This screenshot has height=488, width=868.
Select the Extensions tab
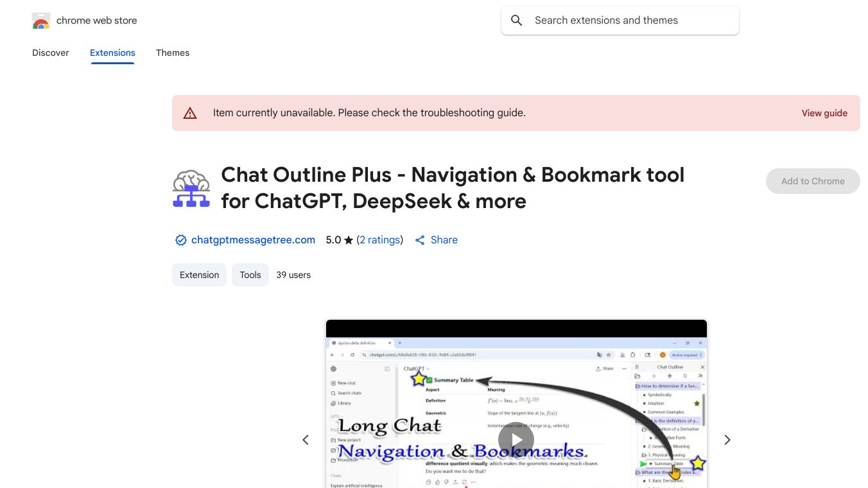[x=112, y=53]
